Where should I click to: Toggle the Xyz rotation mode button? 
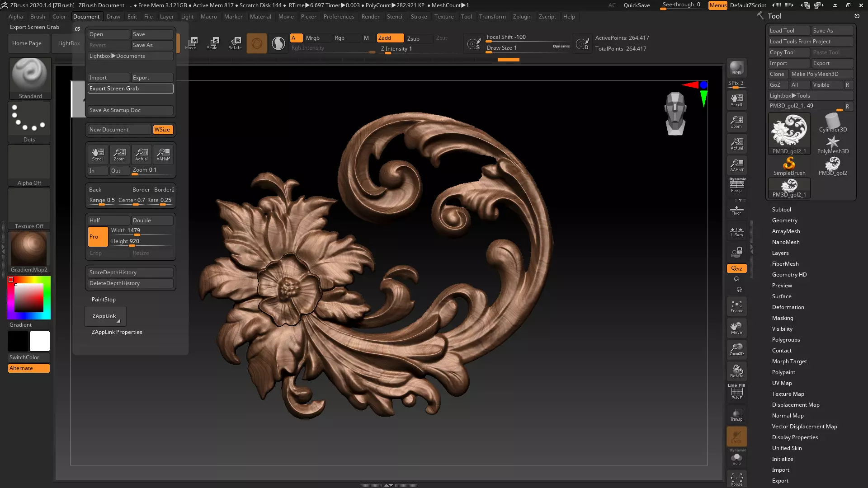coord(736,268)
